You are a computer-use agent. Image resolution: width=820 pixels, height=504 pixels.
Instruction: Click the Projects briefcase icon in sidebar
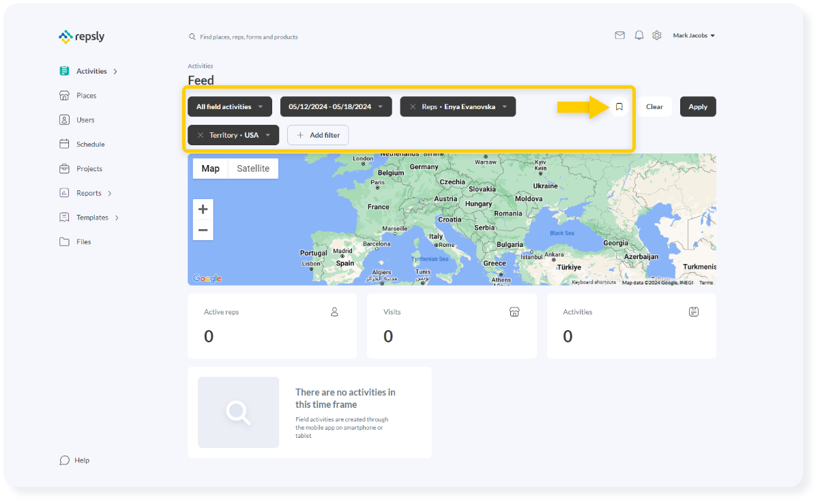tap(64, 168)
